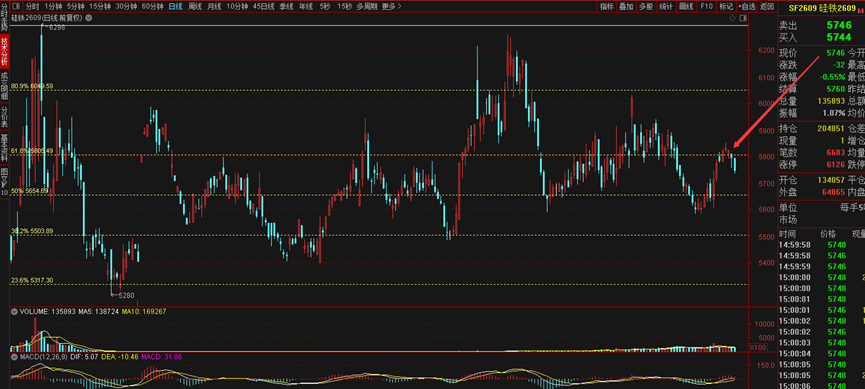Viewport: 865px width, 389px height.
Task: Open the 多周期 multi-period view
Action: click(367, 7)
